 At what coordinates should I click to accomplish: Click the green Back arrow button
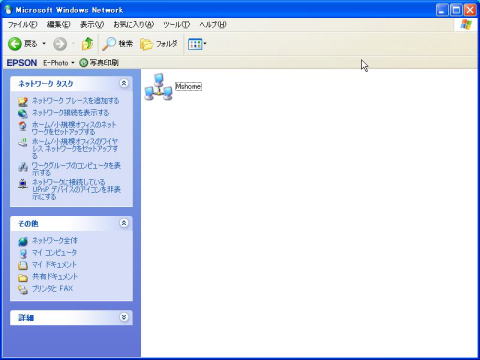pos(15,44)
